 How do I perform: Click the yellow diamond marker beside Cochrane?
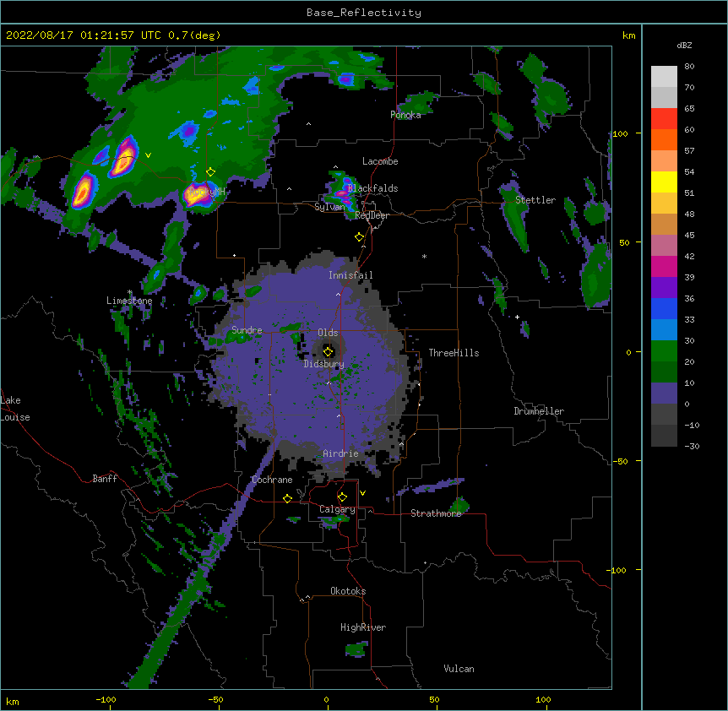[x=287, y=498]
